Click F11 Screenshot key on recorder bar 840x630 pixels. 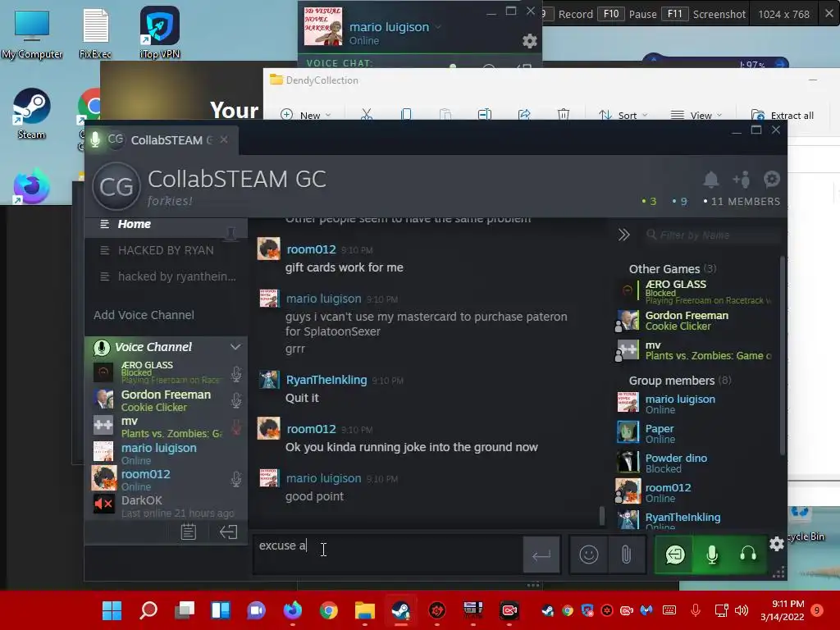coord(703,14)
